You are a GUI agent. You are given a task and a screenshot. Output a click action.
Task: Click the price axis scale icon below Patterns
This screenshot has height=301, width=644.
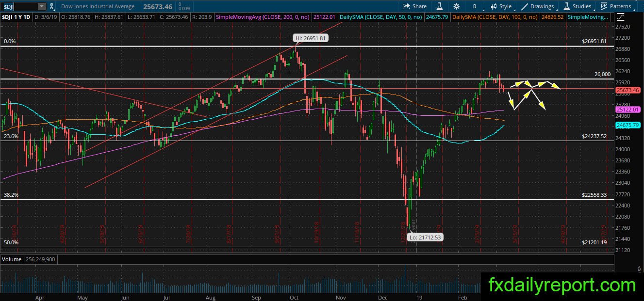click(621, 17)
